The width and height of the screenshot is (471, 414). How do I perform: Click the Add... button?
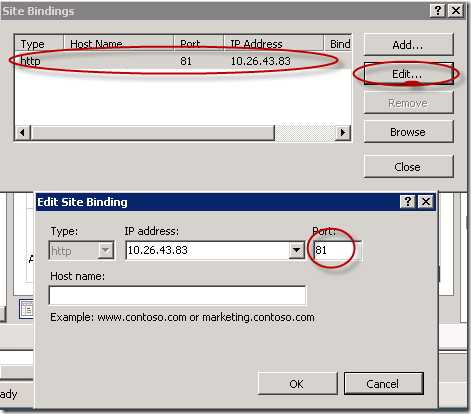tap(408, 44)
